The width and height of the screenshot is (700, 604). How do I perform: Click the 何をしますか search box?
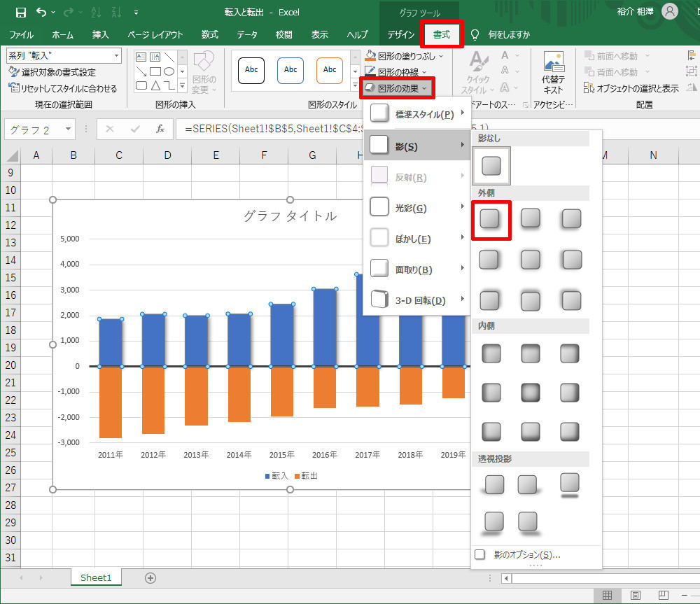pos(509,34)
